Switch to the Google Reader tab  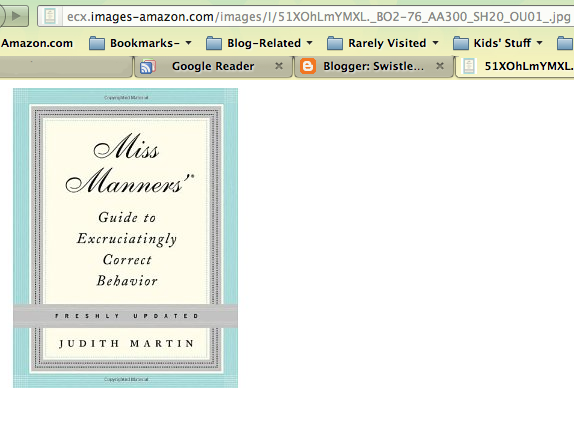[213, 66]
